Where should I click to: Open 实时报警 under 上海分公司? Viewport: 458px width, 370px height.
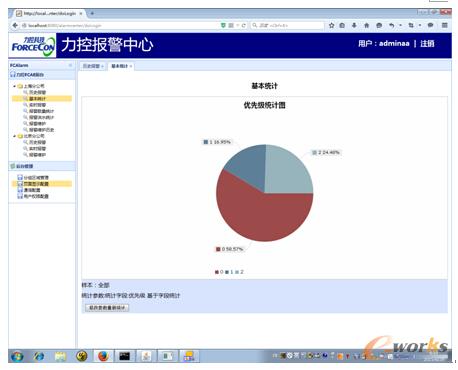37,105
